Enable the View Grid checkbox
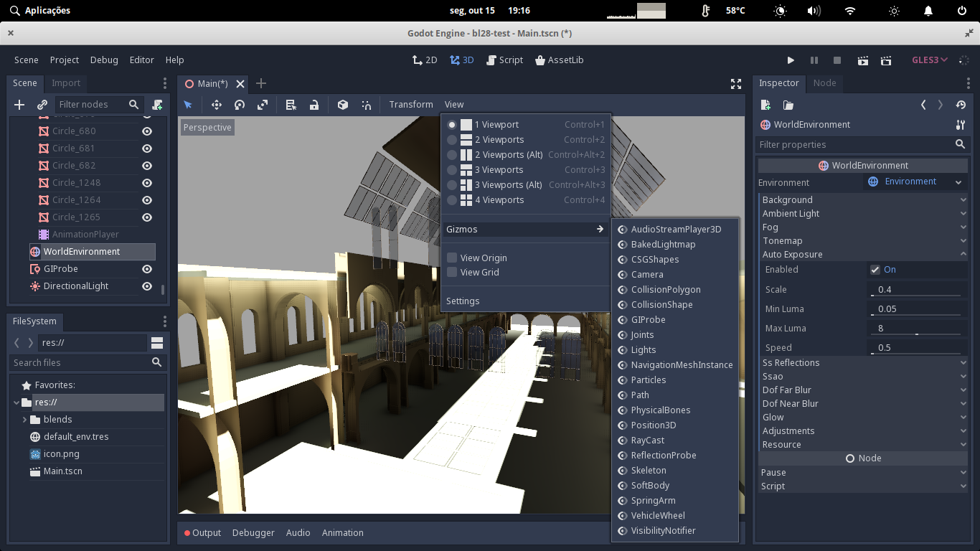 click(452, 273)
